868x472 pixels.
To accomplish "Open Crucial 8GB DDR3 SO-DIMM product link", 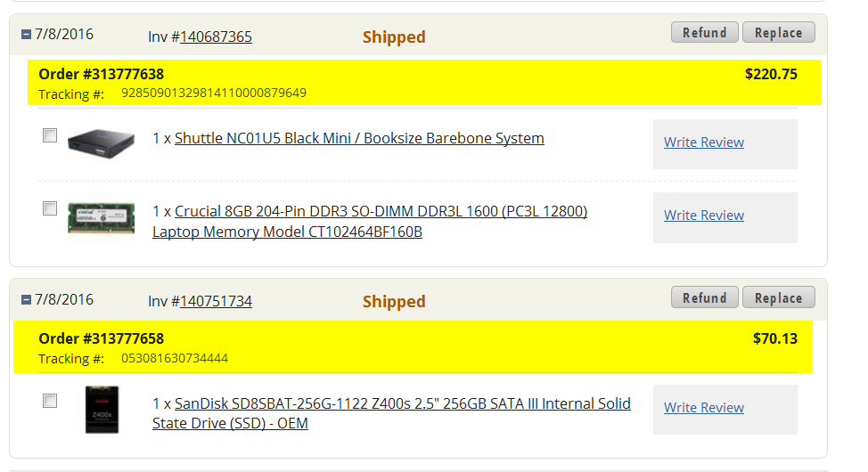I will pos(370,222).
